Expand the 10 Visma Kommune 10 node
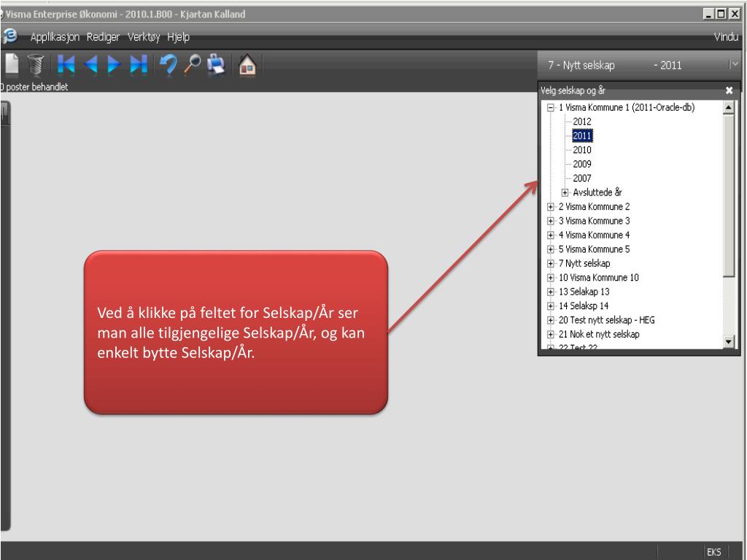This screenshot has height=560, width=747. [x=551, y=278]
